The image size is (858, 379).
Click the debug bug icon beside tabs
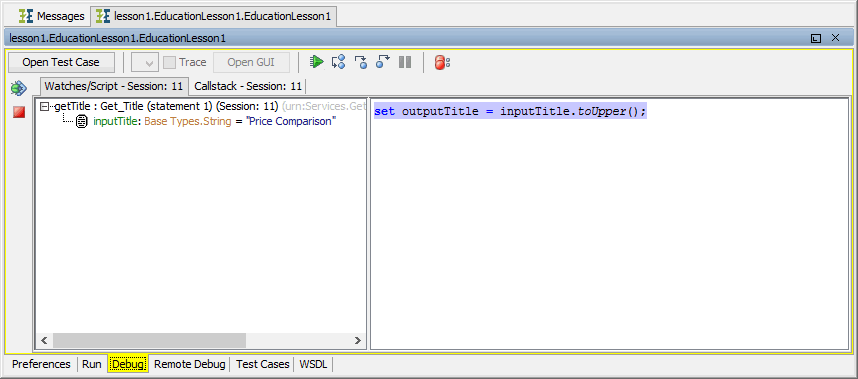pyautogui.click(x=19, y=88)
